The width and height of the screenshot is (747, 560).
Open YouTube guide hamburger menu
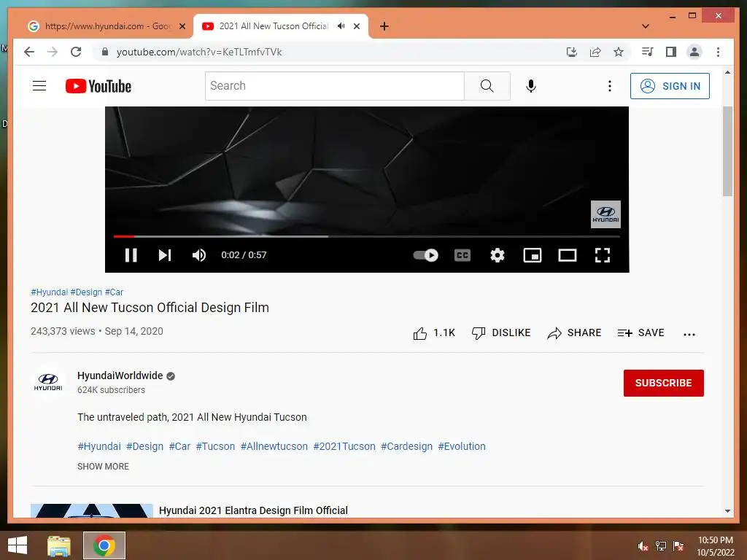coord(39,86)
